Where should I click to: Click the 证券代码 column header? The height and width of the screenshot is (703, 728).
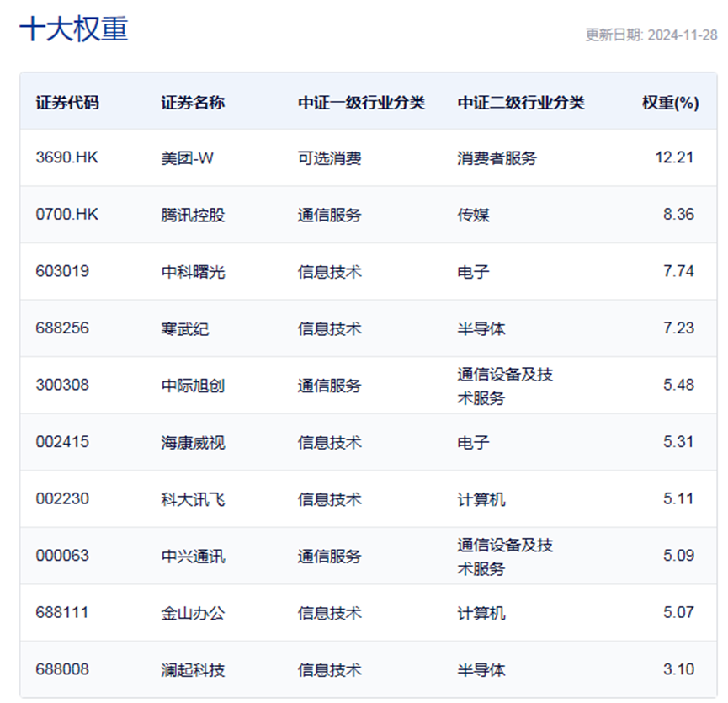(x=67, y=103)
